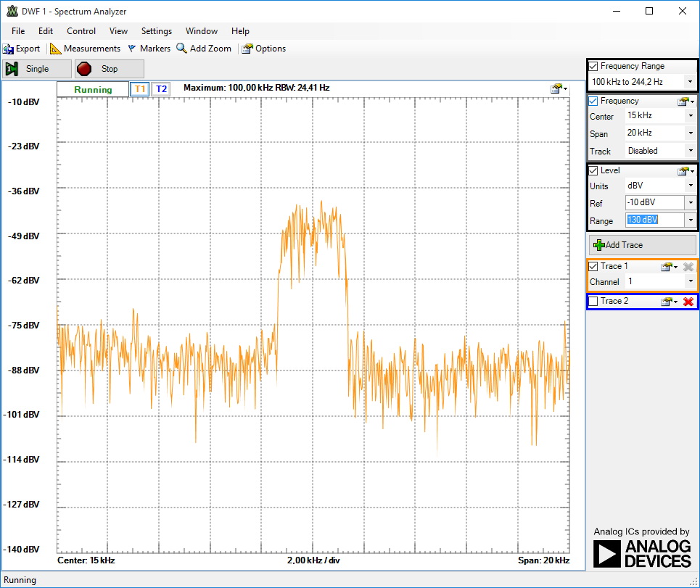Click the Export toolbar icon
Image resolution: width=700 pixels, height=588 pixels.
[x=9, y=49]
